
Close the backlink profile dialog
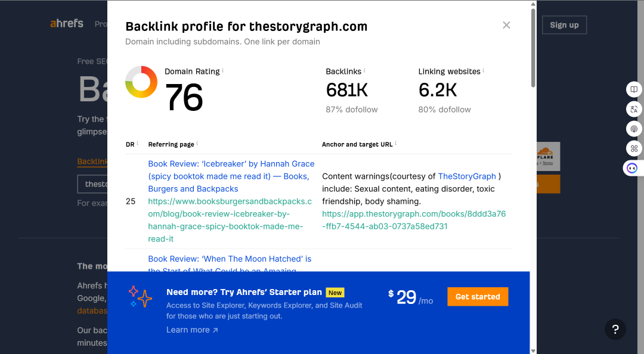click(x=506, y=25)
